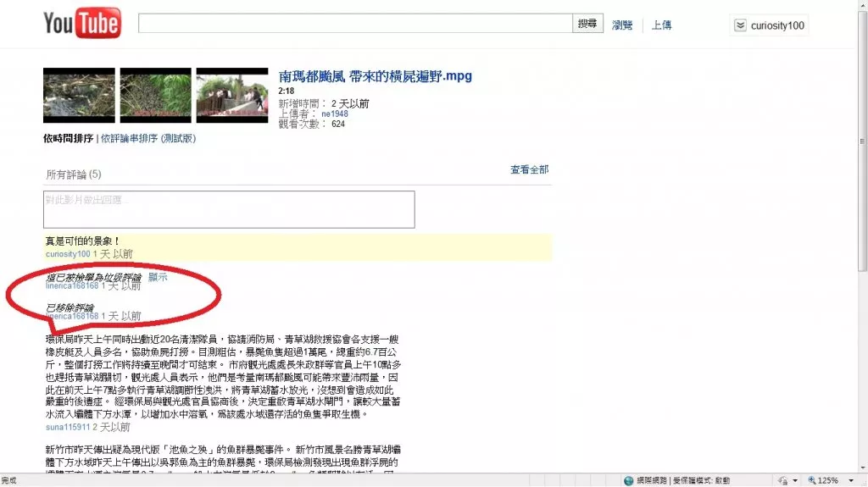Screen dimensions: 868x487
Task: Open the zoom level dropdown arrow
Action: click(851, 480)
